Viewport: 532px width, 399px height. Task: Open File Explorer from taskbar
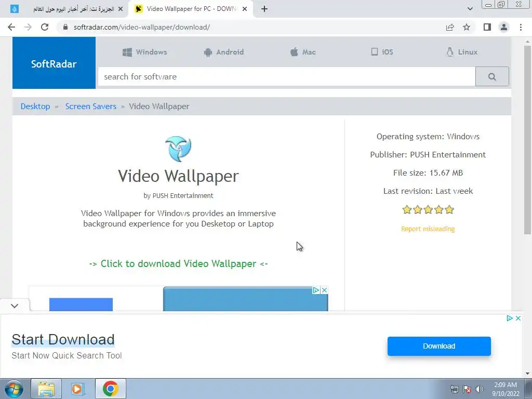[46, 389]
